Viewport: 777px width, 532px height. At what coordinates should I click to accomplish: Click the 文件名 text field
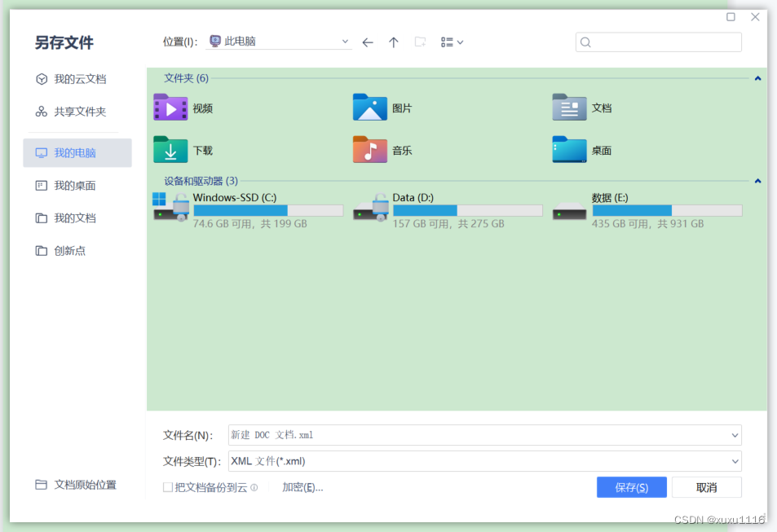(484, 435)
